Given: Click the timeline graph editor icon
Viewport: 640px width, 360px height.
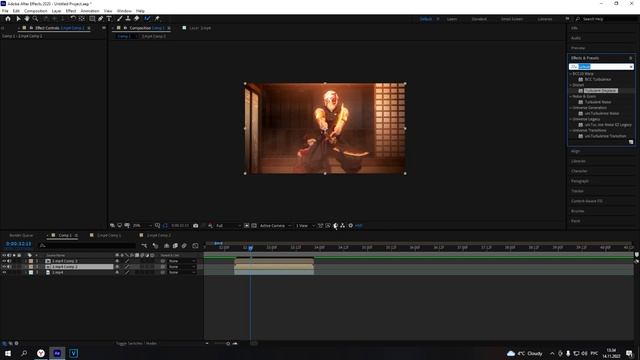Looking at the screenshot, I should click(x=196, y=246).
